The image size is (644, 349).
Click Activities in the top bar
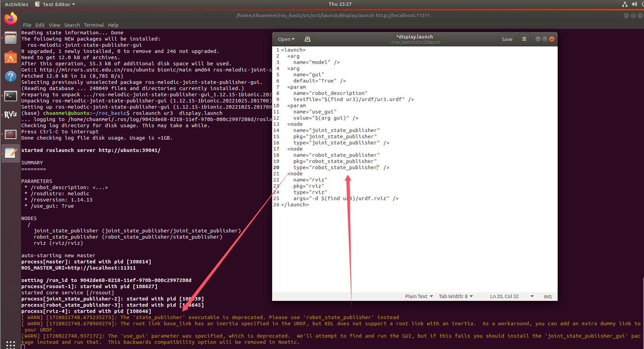(x=16, y=4)
